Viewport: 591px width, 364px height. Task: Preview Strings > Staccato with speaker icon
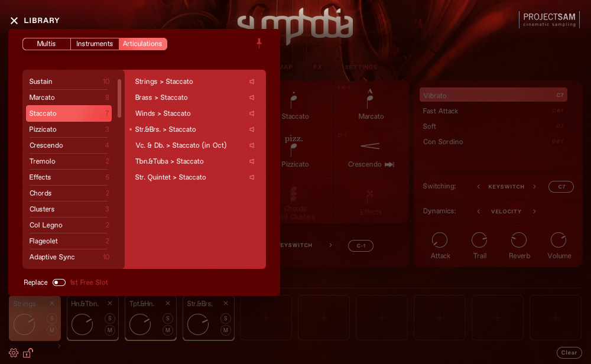click(x=252, y=82)
